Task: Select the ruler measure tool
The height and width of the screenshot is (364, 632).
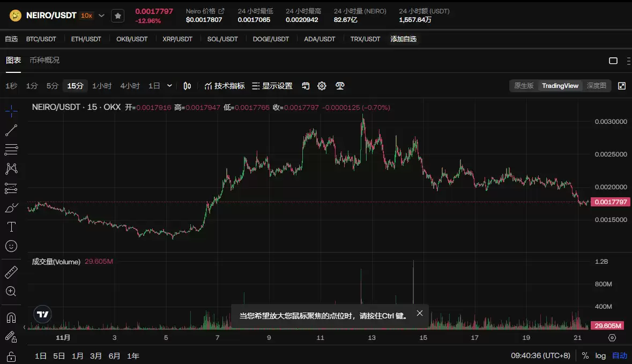Action: tap(11, 272)
